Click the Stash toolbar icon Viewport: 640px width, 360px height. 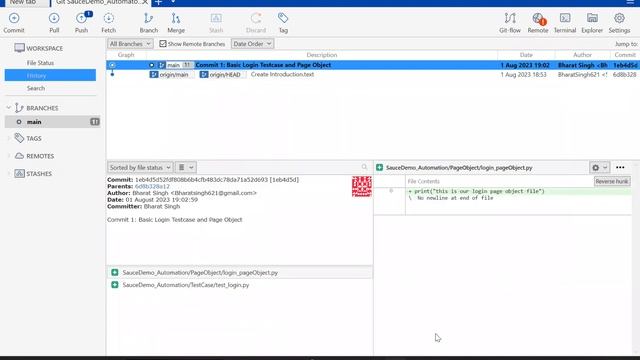point(216,23)
